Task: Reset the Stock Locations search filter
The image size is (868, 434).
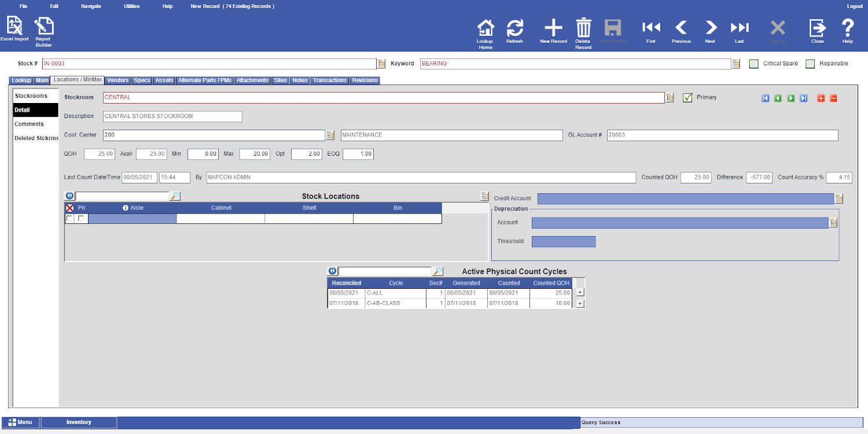Action: [69, 196]
